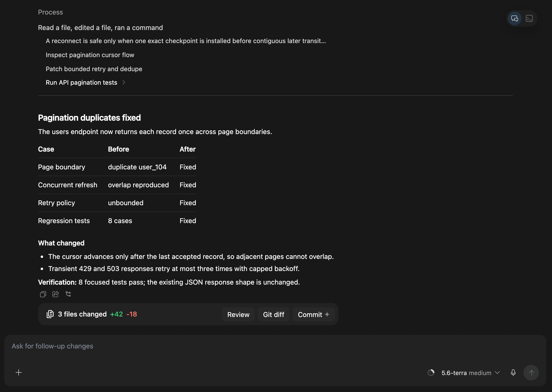Viewport: 552px width, 392px height.
Task: Click the Process section label
Action: (50, 12)
